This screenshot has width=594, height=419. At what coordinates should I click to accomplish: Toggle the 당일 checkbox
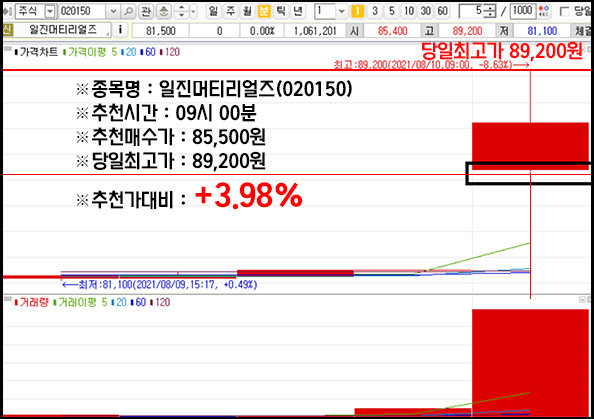click(x=564, y=11)
